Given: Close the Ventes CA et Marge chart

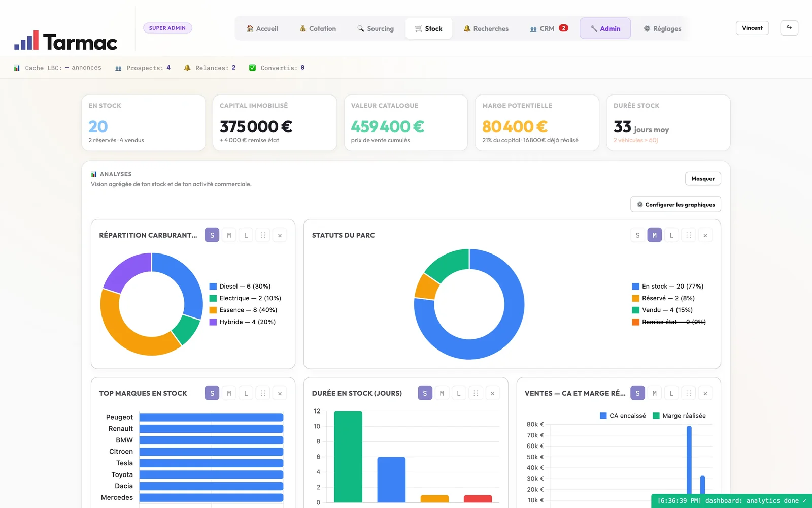Looking at the screenshot, I should tap(705, 393).
